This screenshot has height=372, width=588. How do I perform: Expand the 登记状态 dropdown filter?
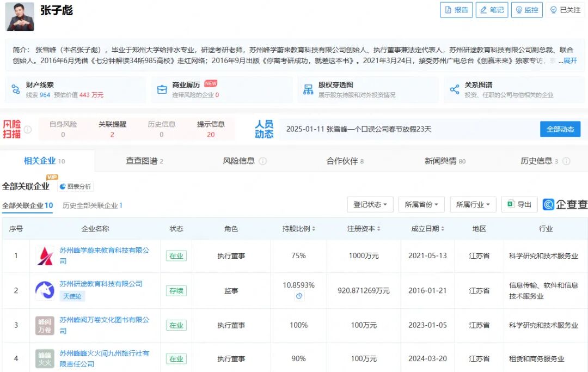click(x=370, y=204)
